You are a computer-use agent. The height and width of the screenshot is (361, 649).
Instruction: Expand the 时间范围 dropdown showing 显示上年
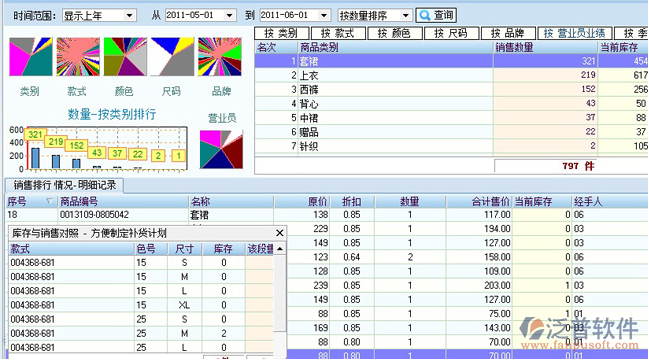99,15
